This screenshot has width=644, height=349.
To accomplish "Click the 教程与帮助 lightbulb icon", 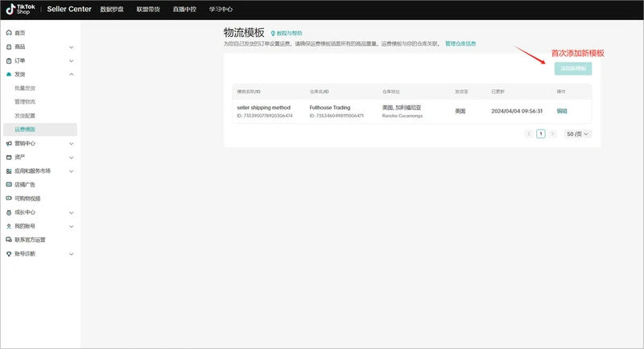I will tap(273, 34).
